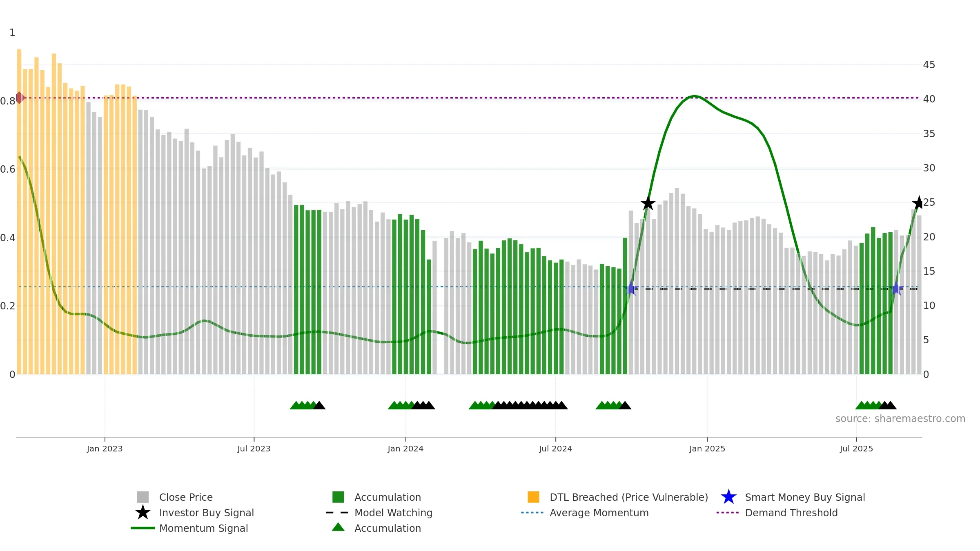
Task: Click the green Accumulation triangle legend icon
Action: (338, 527)
